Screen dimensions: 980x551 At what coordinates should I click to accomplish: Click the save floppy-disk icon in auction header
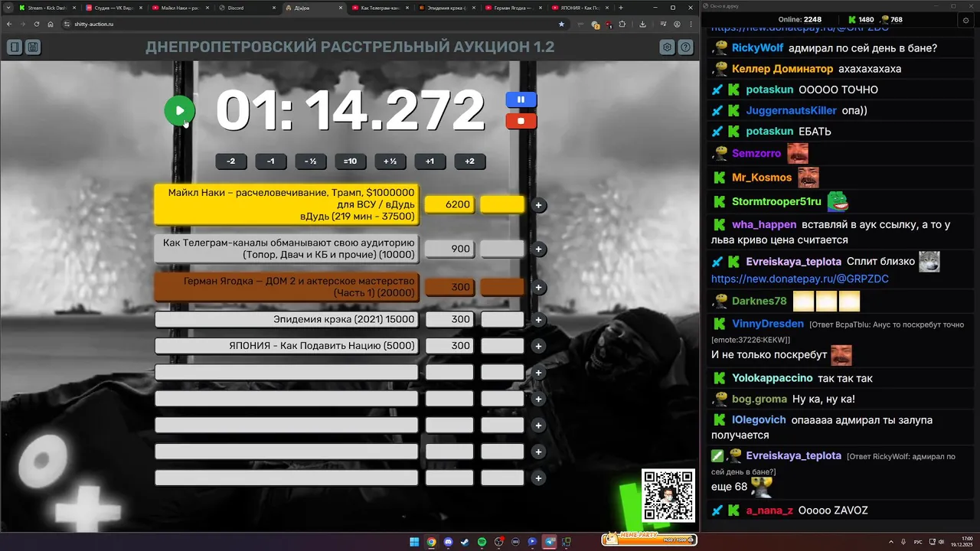pos(33,47)
